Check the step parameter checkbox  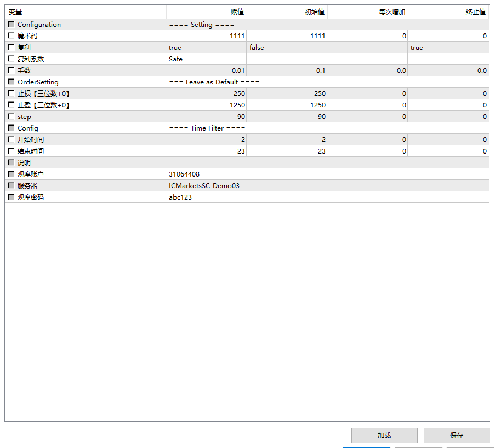pos(10,116)
